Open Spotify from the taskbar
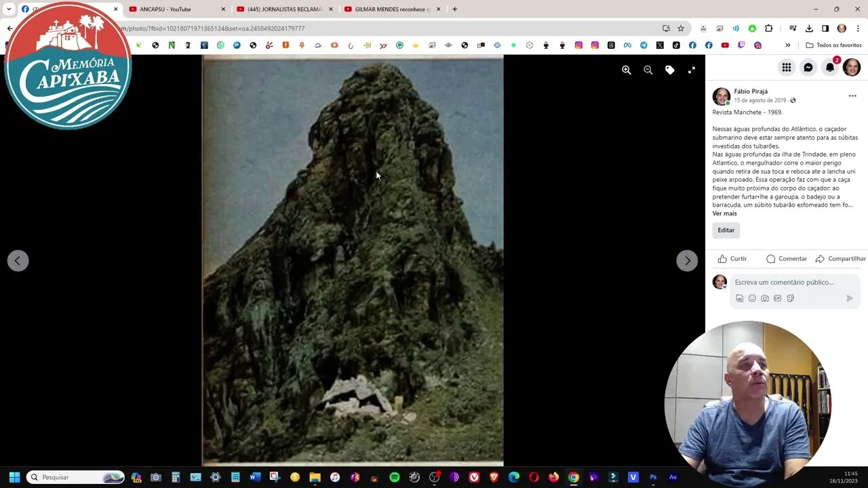 395,477
